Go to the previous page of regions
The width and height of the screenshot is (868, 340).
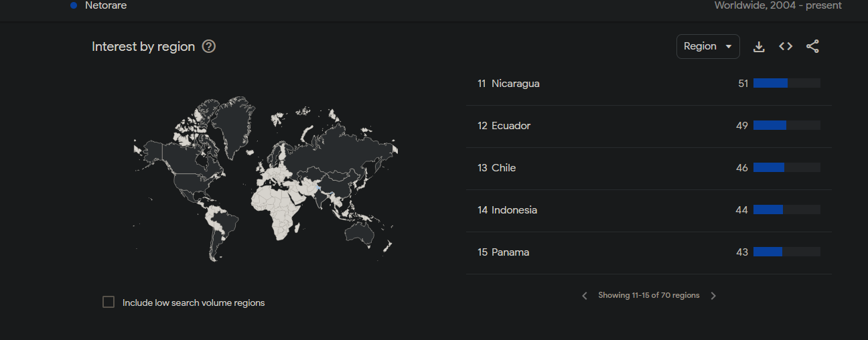coord(584,295)
